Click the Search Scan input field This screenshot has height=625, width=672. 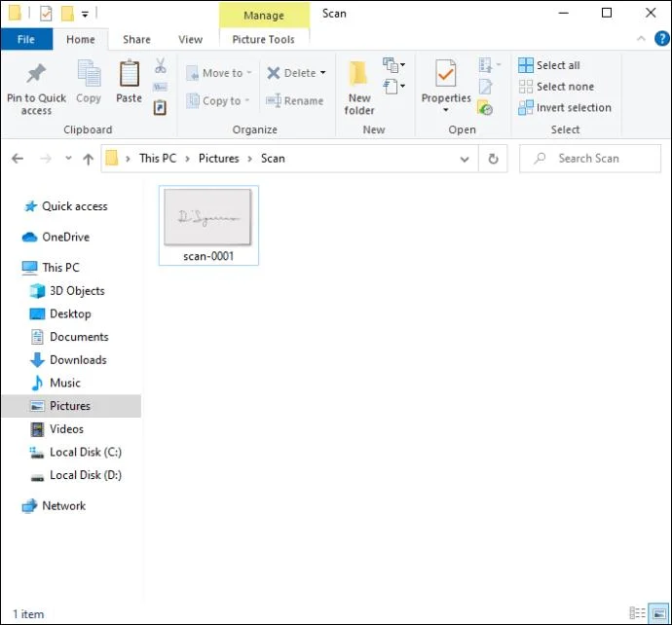[590, 159]
